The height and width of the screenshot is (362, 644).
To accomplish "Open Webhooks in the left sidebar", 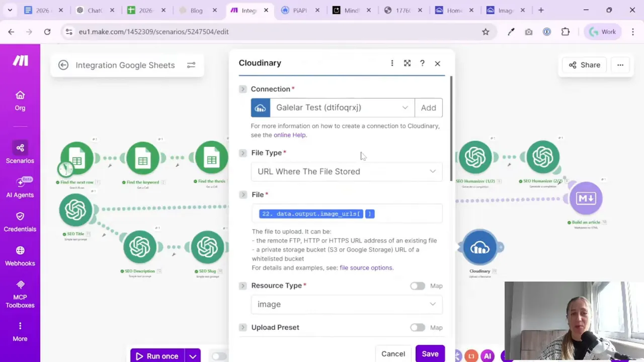I will (x=20, y=255).
